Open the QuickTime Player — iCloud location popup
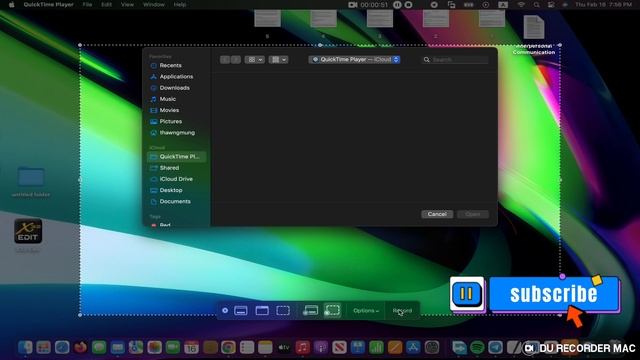Screen dimensions: 640x360 tap(354, 60)
